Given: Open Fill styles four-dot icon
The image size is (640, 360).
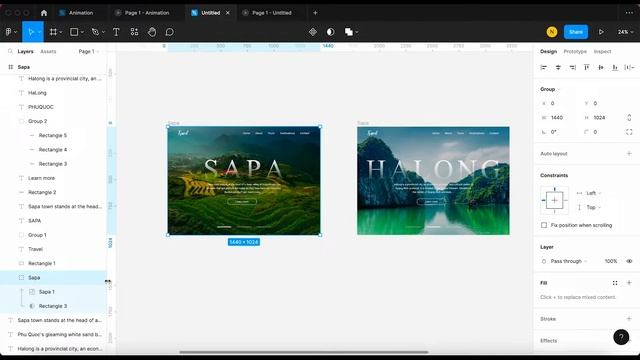Looking at the screenshot, I should [615, 283].
